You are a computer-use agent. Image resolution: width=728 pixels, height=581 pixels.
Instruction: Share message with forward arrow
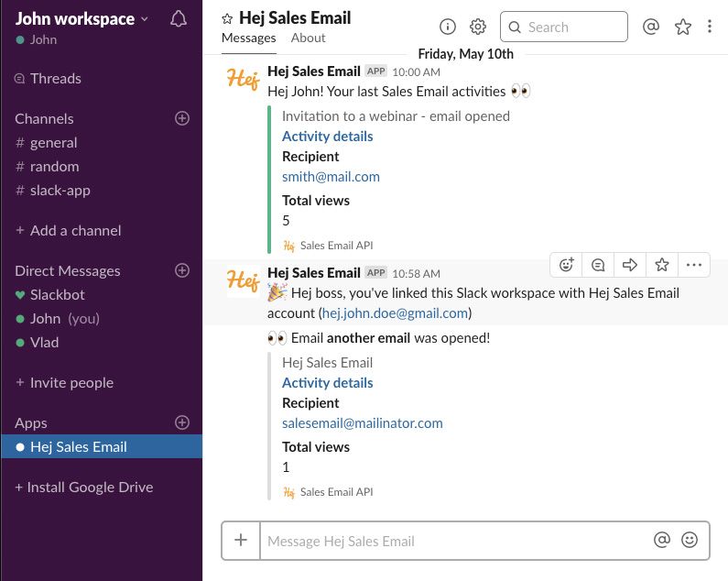tap(630, 265)
